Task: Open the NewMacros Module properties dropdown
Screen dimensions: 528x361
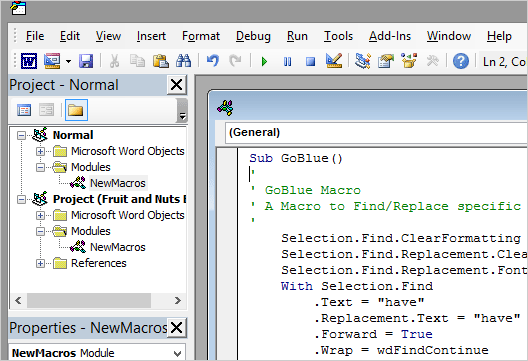Action: coord(177,354)
